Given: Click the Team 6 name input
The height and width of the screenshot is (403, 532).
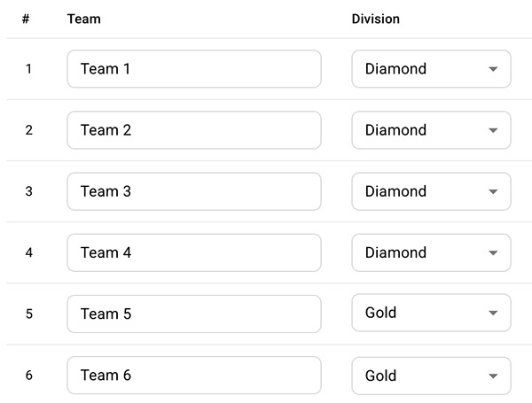Looking at the screenshot, I should tap(194, 376).
